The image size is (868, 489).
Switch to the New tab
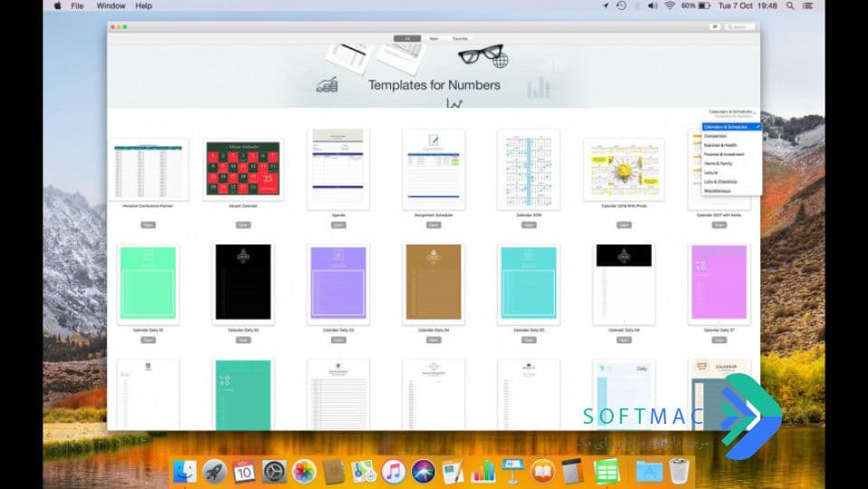pyautogui.click(x=434, y=39)
